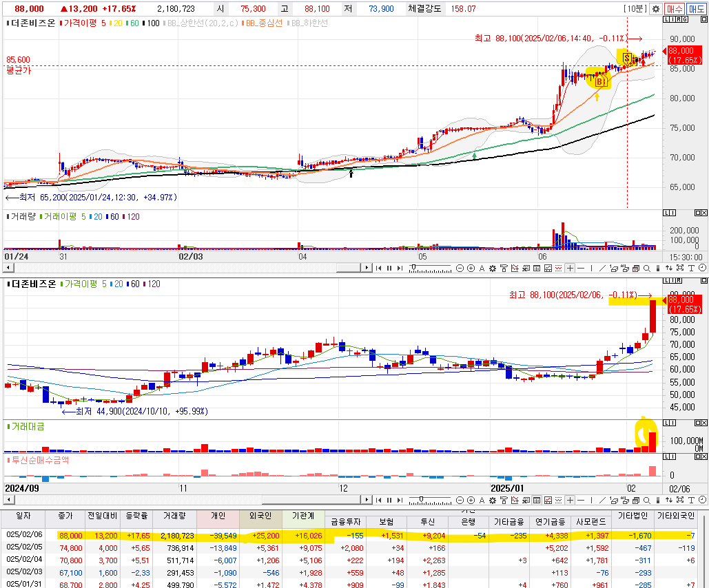Click frame fit icon in upper chart toolbar
The height and width of the screenshot is (588, 709).
pyautogui.click(x=679, y=268)
